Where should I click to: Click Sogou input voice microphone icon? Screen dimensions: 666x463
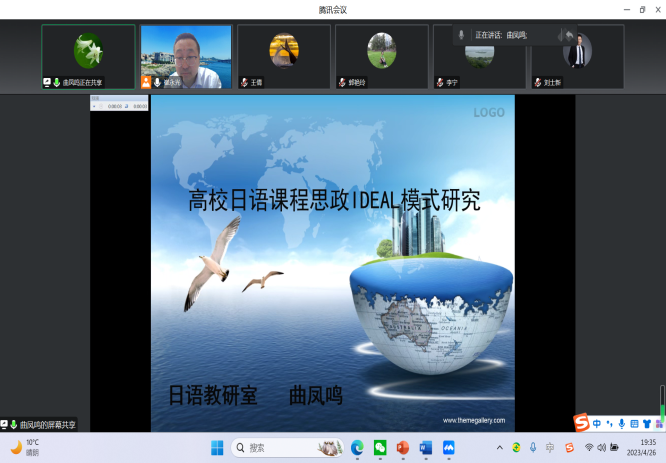coord(622,423)
